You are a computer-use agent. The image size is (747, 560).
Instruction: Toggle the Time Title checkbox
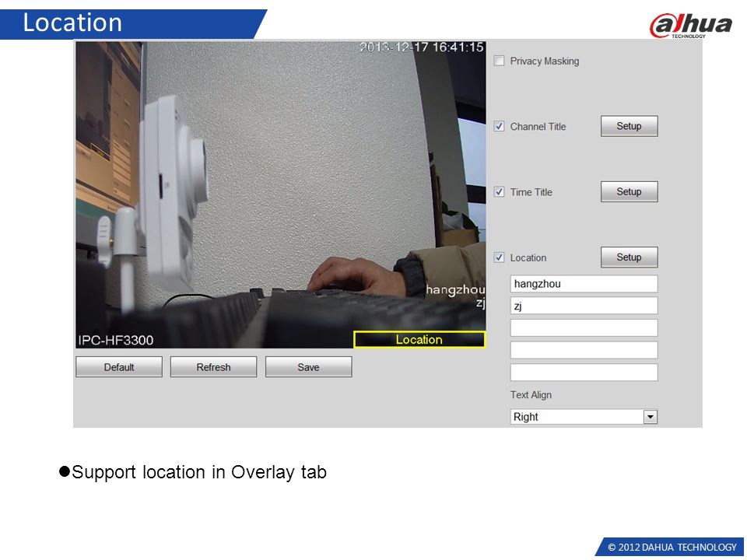(x=499, y=192)
